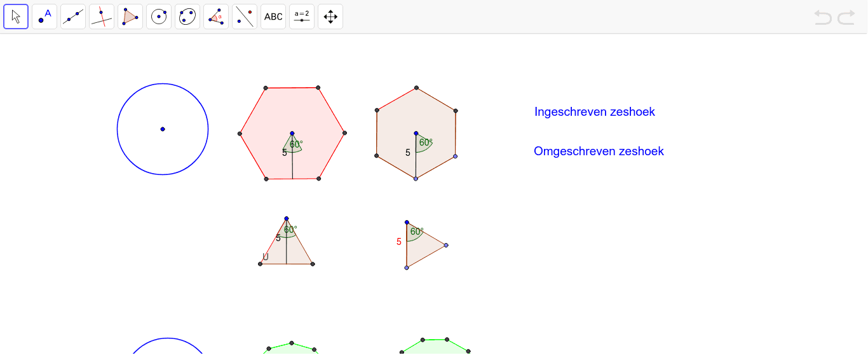
Task: Click the bottom vertex of the sideways triangle
Action: coord(406,268)
